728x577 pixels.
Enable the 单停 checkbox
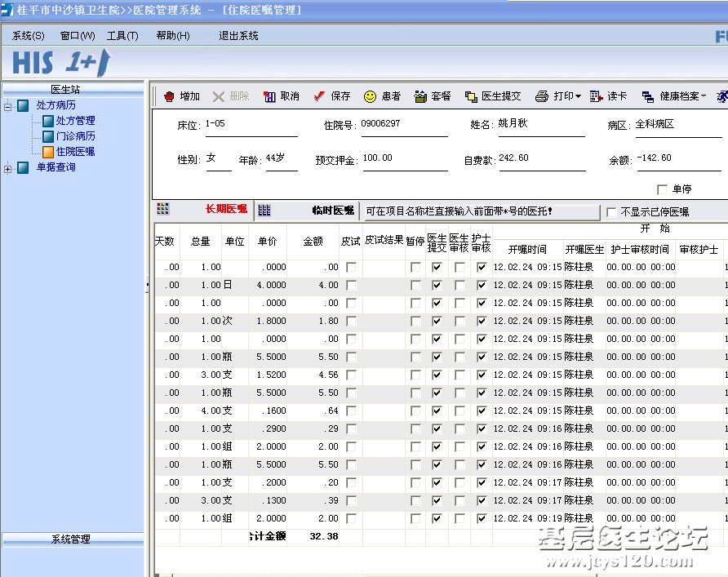tap(662, 189)
